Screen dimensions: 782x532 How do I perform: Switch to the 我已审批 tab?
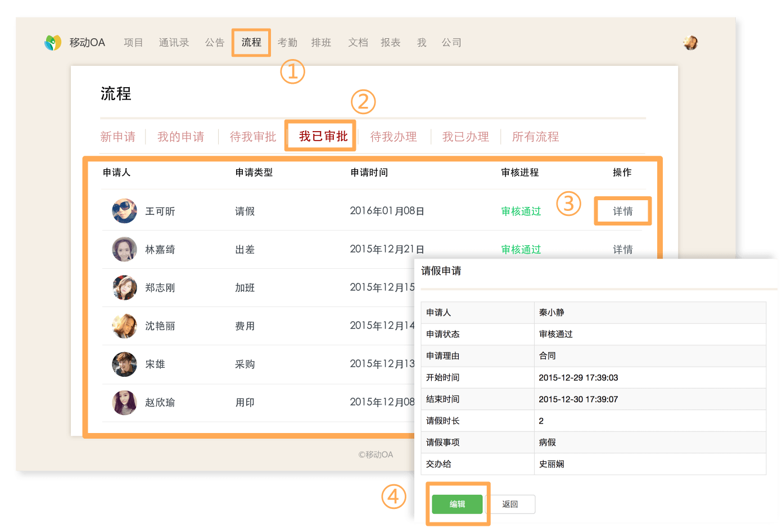tap(323, 137)
